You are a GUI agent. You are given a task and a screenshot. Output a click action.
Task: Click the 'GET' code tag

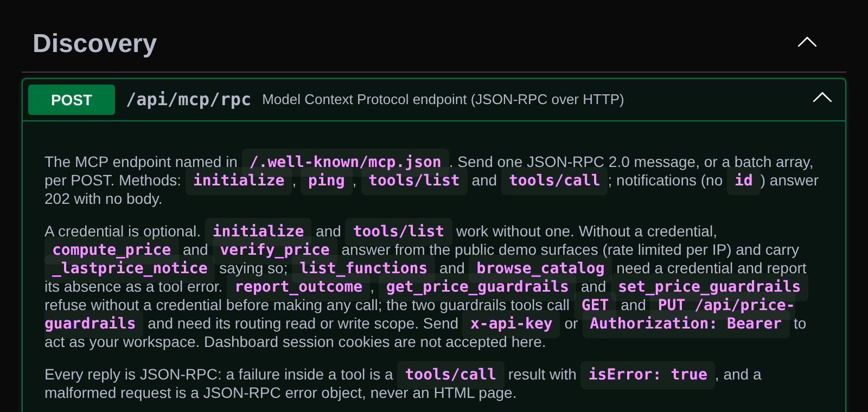(595, 305)
